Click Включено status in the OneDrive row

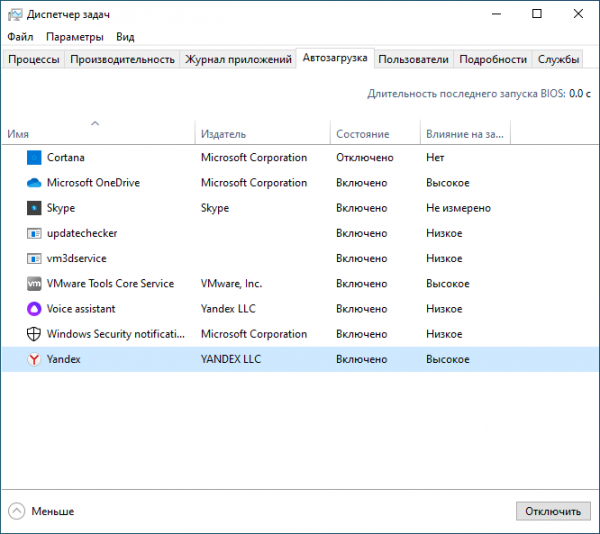coord(362,183)
